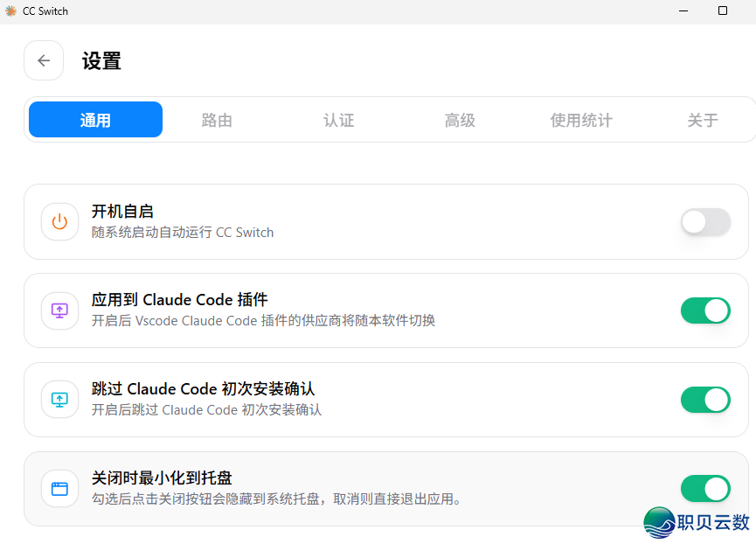Open the 认证 tab
This screenshot has width=756, height=544.
tap(338, 120)
